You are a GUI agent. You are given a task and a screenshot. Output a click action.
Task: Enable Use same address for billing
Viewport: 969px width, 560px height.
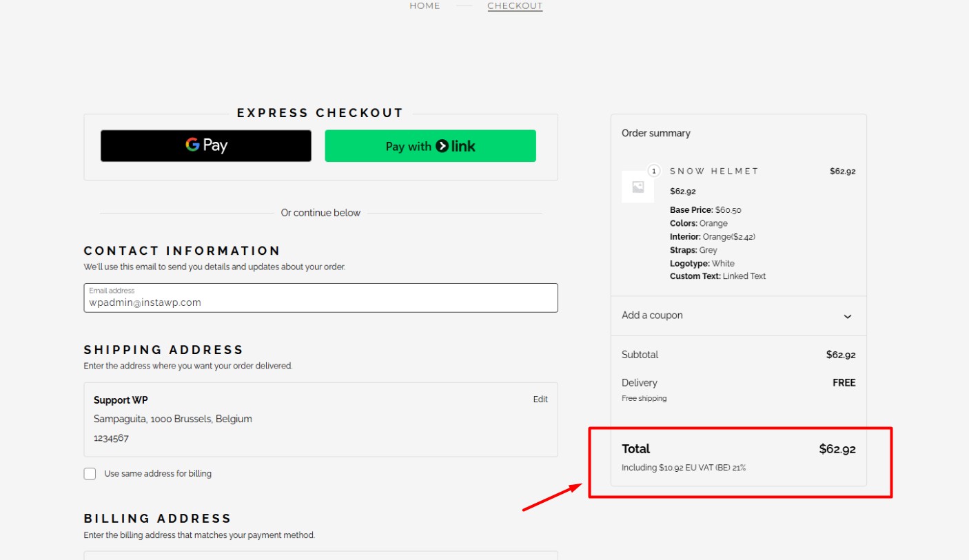[90, 474]
